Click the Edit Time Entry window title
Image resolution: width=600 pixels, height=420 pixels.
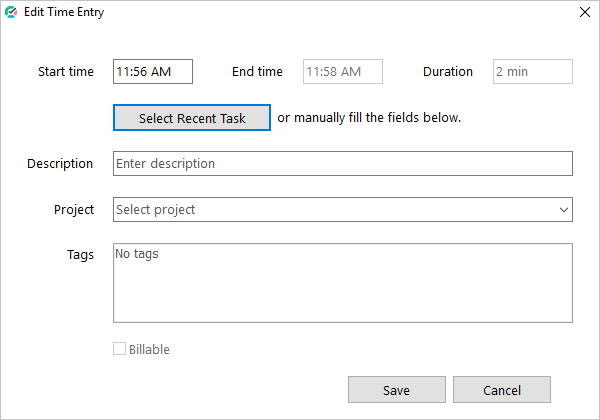pyautogui.click(x=64, y=12)
